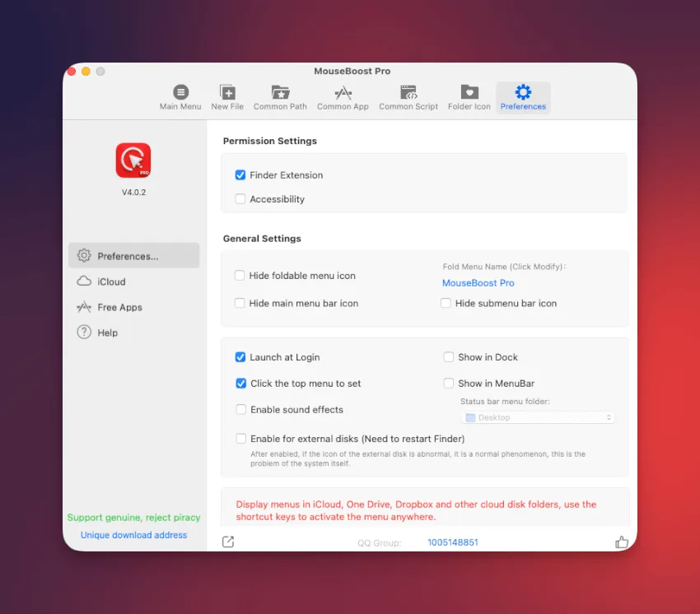
Task: Open the Unique download address link
Action: click(133, 534)
